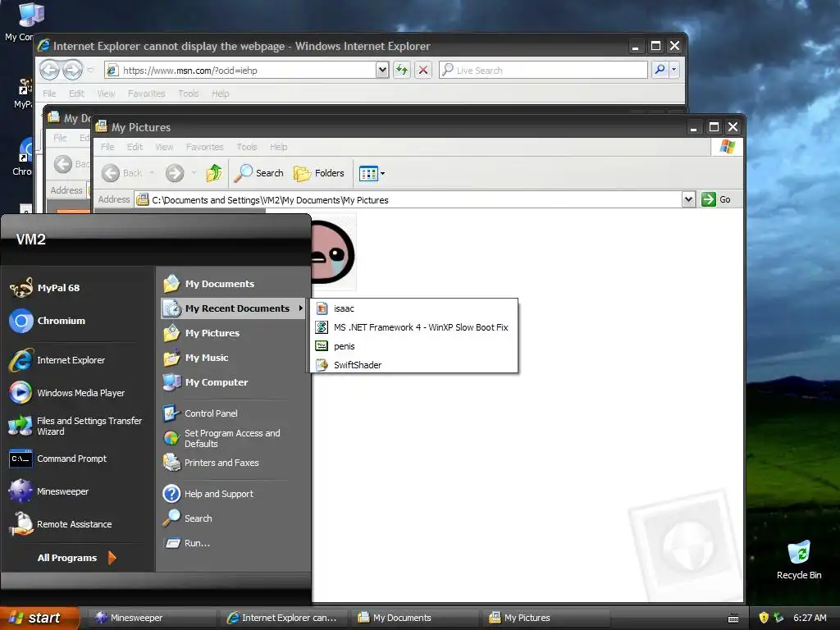Toggle Folders pane in My Pictures
The height and width of the screenshot is (630, 840).
[319, 173]
